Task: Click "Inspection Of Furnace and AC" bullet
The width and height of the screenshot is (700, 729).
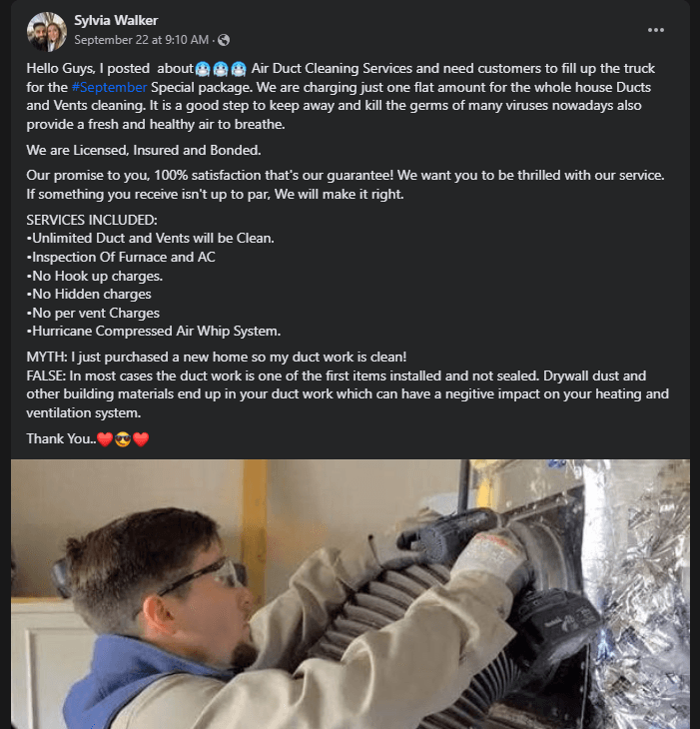Action: [x=121, y=257]
